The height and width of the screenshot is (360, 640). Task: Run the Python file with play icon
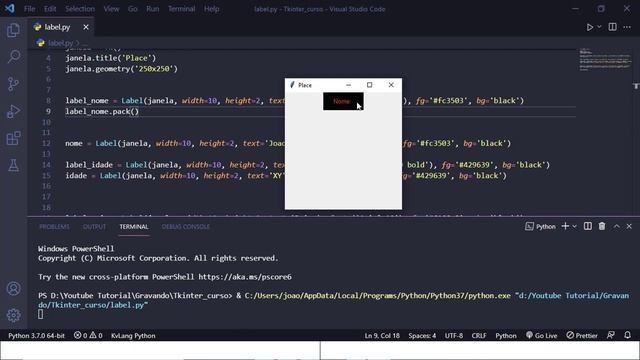click(x=589, y=27)
